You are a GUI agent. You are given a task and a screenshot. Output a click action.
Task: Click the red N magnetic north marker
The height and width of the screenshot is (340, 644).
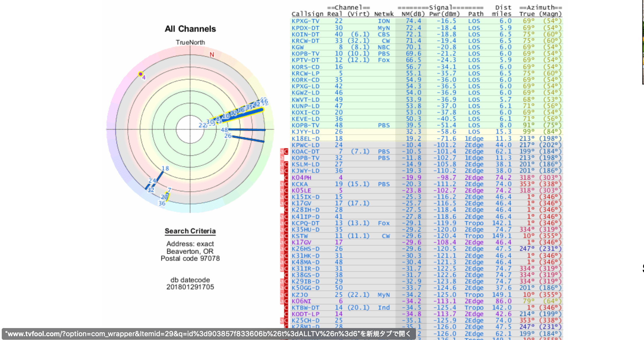click(212, 54)
